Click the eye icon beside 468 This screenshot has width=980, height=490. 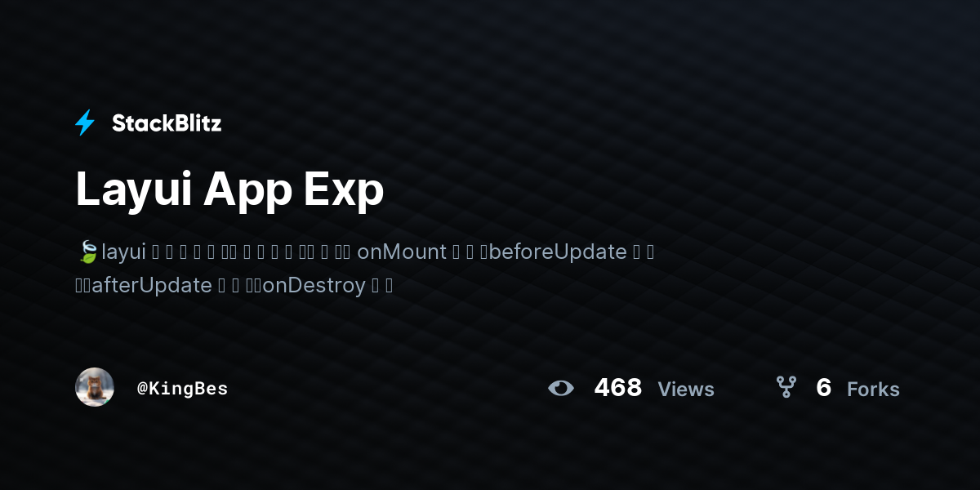(561, 388)
